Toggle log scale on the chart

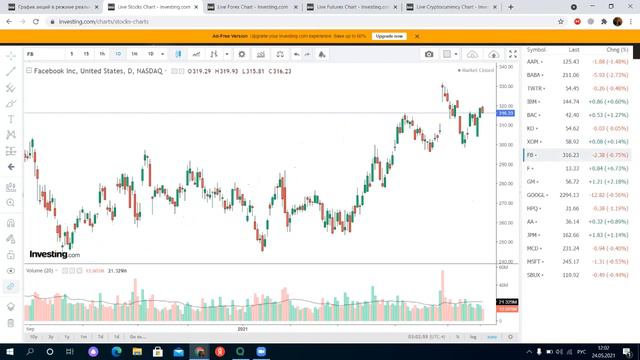pos(473,337)
